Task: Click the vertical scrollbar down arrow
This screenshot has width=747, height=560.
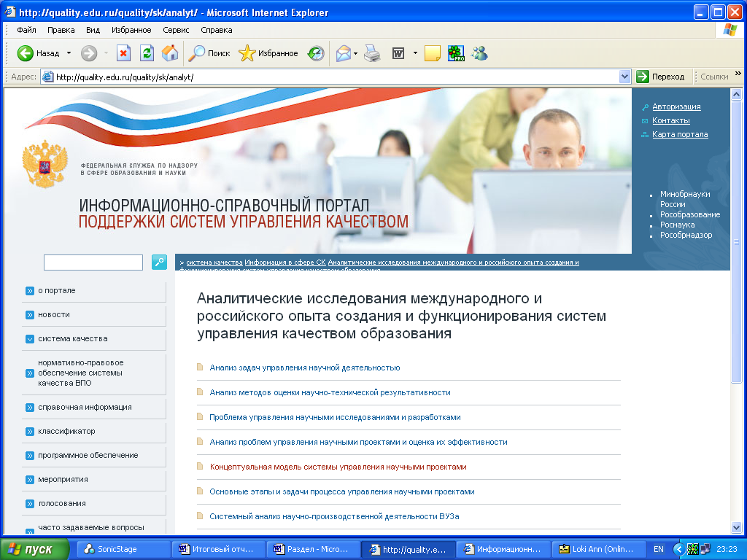Action: tap(737, 527)
